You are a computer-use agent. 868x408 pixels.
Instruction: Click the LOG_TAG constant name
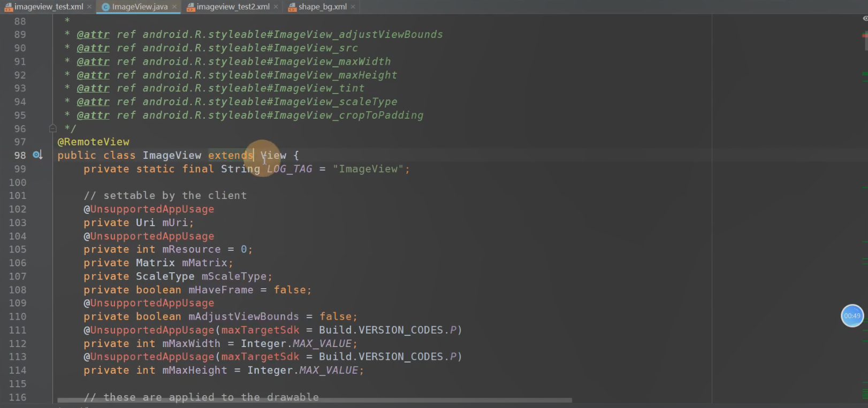point(290,169)
